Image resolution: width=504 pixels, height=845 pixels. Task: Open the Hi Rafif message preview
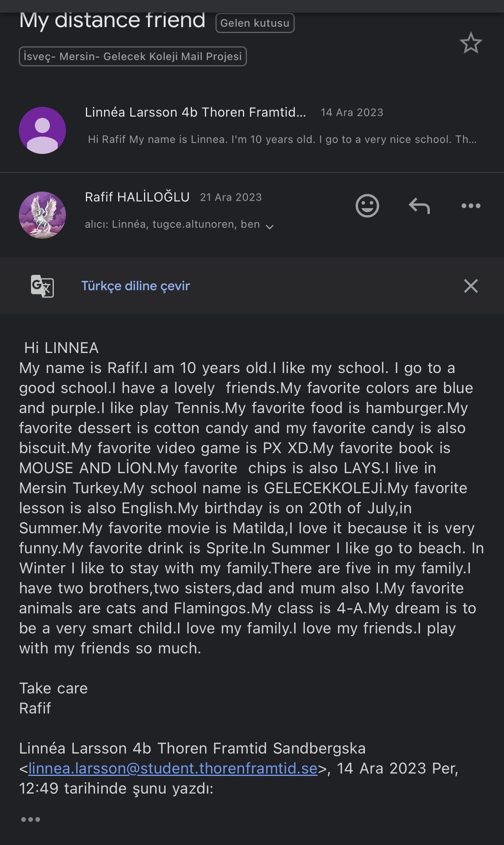[282, 139]
